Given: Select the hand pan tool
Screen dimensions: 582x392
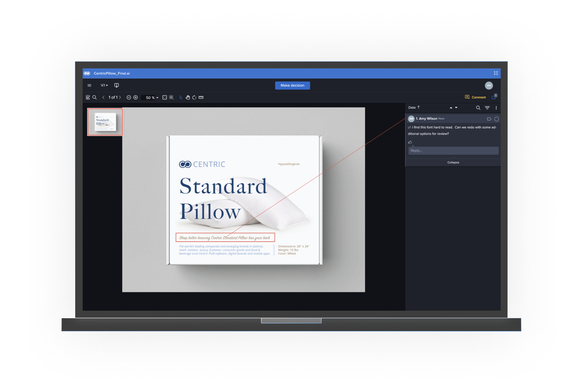Looking at the screenshot, I should (188, 97).
